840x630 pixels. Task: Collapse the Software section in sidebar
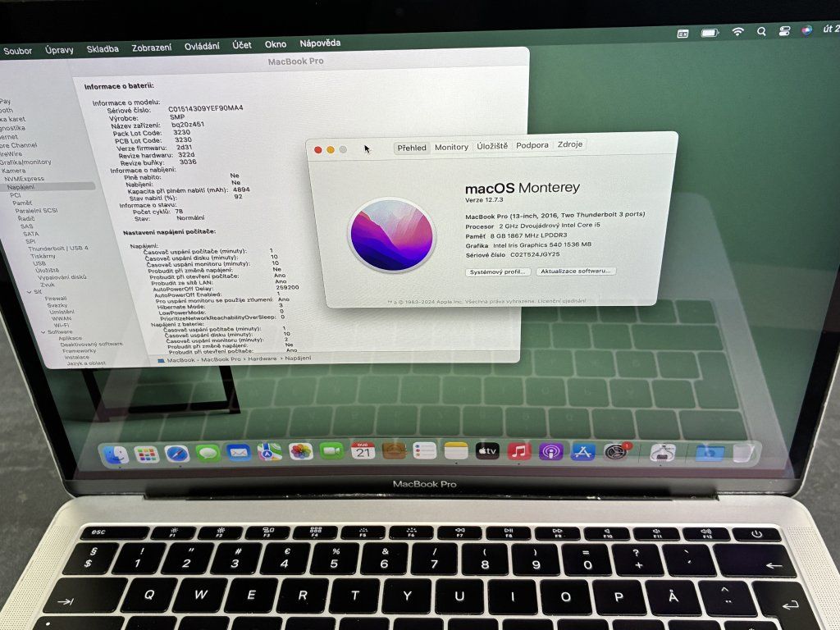(x=44, y=332)
